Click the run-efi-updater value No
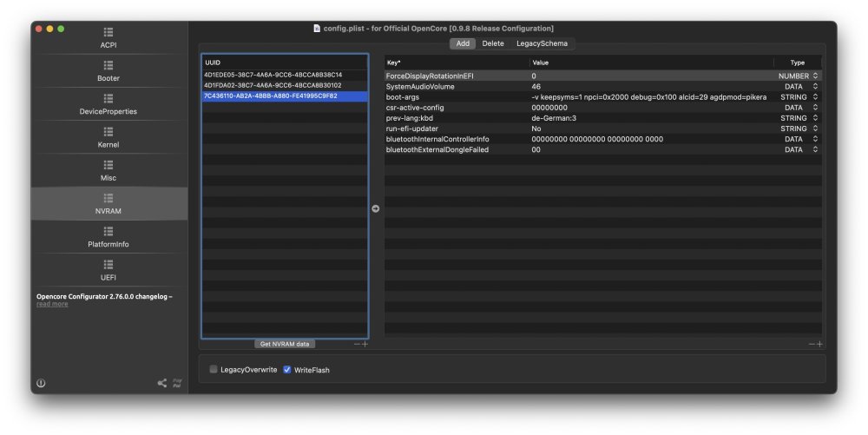868x435 pixels. point(536,129)
